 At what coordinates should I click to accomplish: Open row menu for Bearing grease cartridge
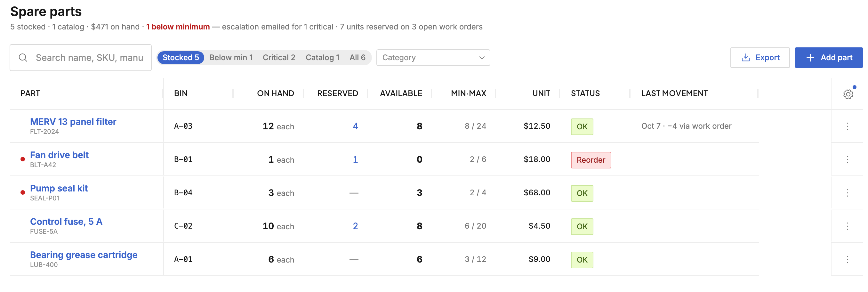coord(847,259)
